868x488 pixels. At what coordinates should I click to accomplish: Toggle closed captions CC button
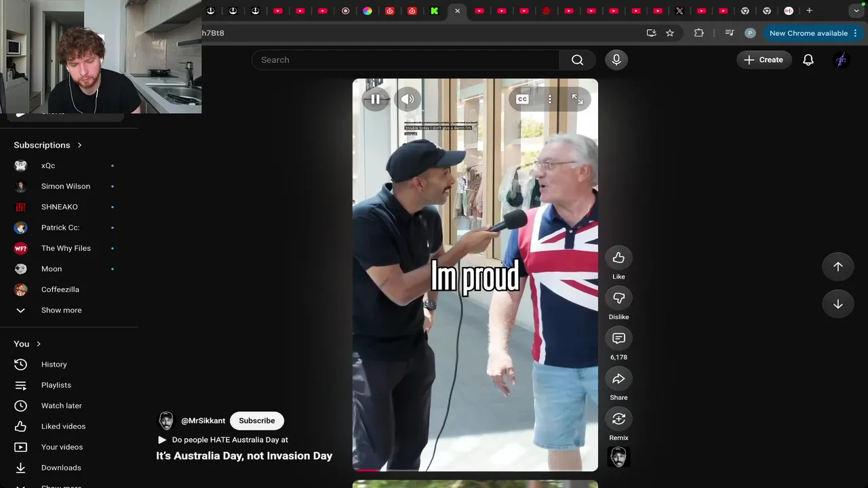tap(522, 99)
